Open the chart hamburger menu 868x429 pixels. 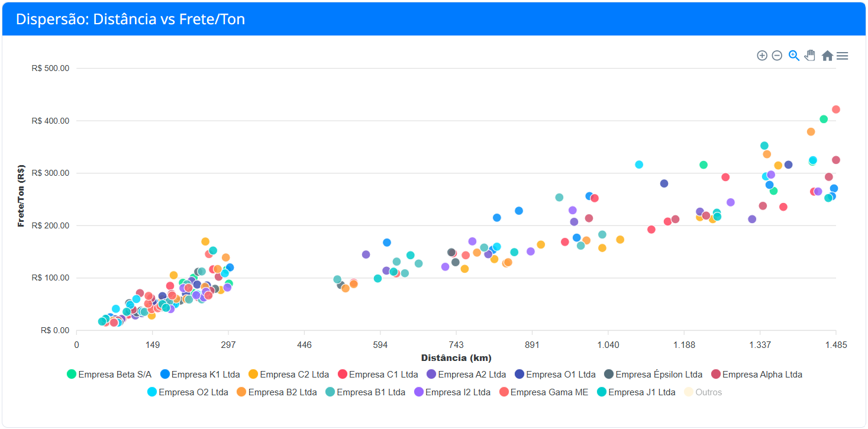843,56
